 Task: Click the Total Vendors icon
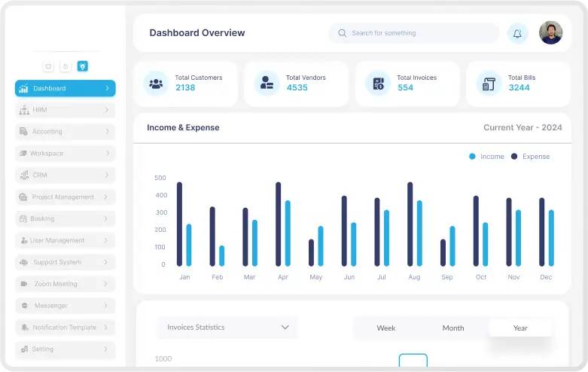267,83
